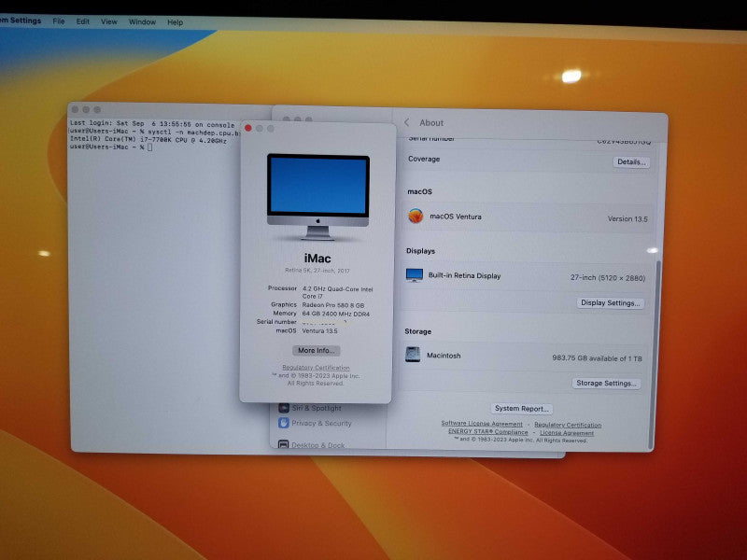
Task: Click 'Ventura 13.5' in About This Mac
Action: [319, 330]
